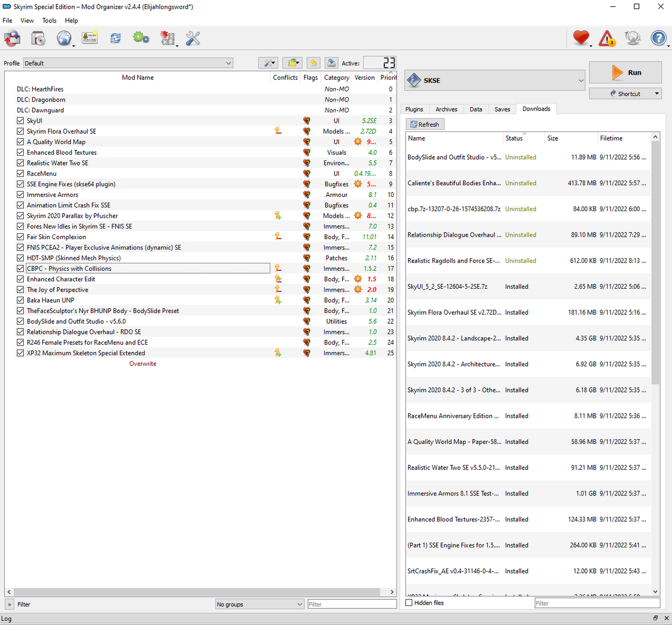Open the File menu
Screen dimensions: 672x625
click(8, 21)
